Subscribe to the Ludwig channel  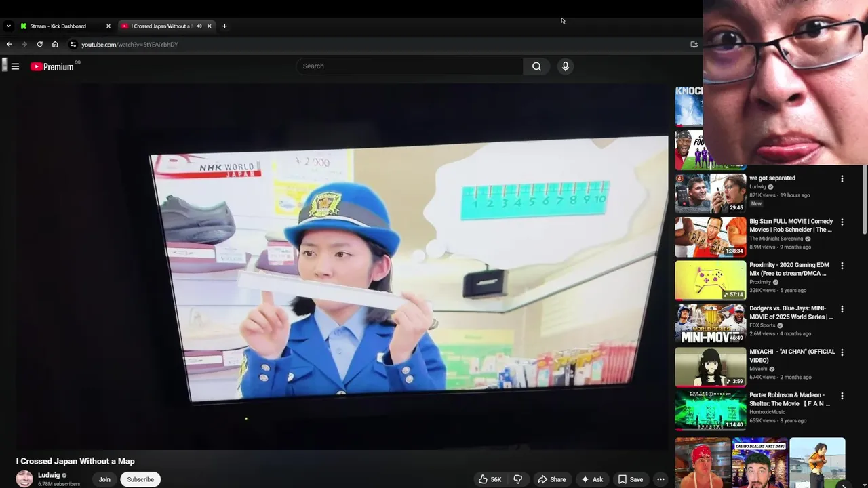point(140,479)
